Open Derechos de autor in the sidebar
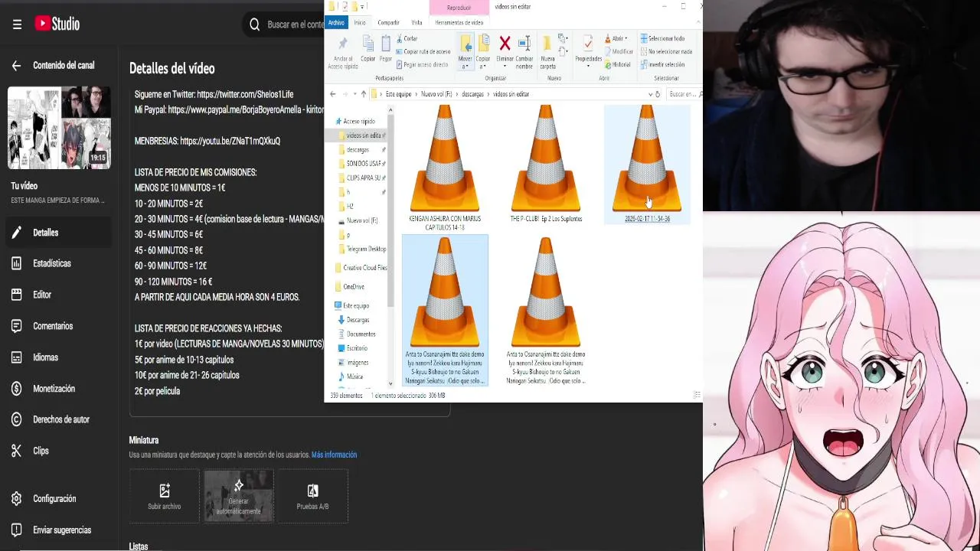980x551 pixels. [59, 419]
